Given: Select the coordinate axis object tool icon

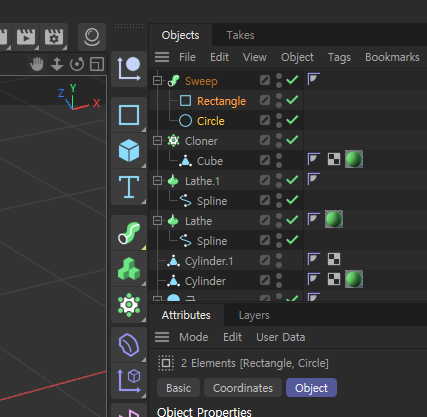Looking at the screenshot, I should click(129, 69).
